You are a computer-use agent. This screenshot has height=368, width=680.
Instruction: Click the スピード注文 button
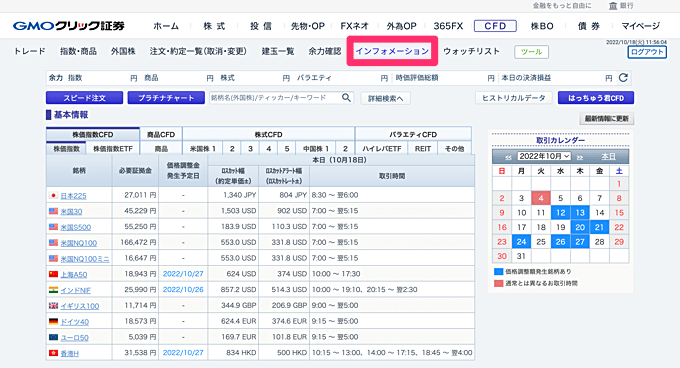(85, 98)
